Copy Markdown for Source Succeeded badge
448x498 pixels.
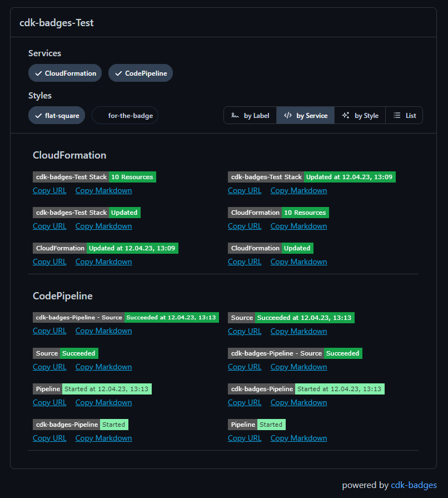click(103, 367)
